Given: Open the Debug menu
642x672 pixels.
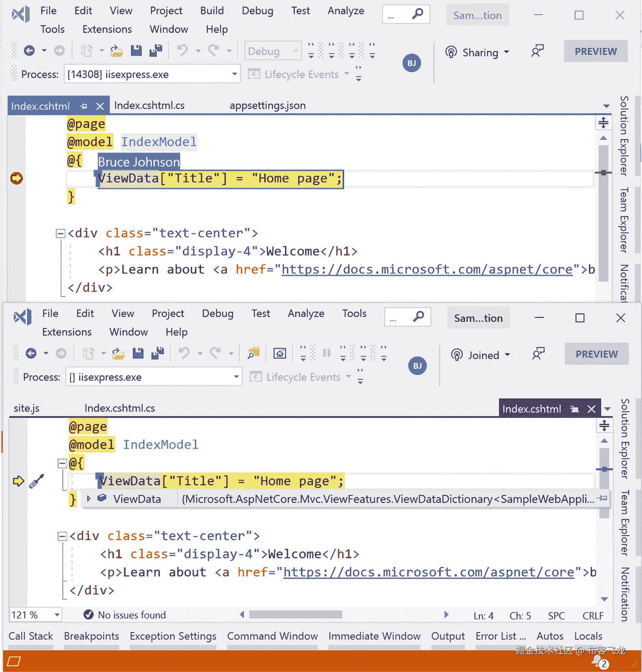Looking at the screenshot, I should pos(257,10).
